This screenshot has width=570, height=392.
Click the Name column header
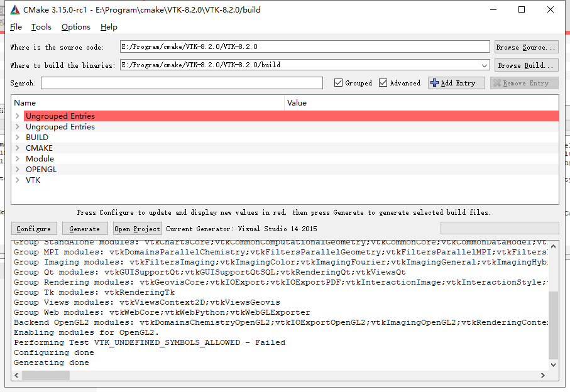click(148, 103)
